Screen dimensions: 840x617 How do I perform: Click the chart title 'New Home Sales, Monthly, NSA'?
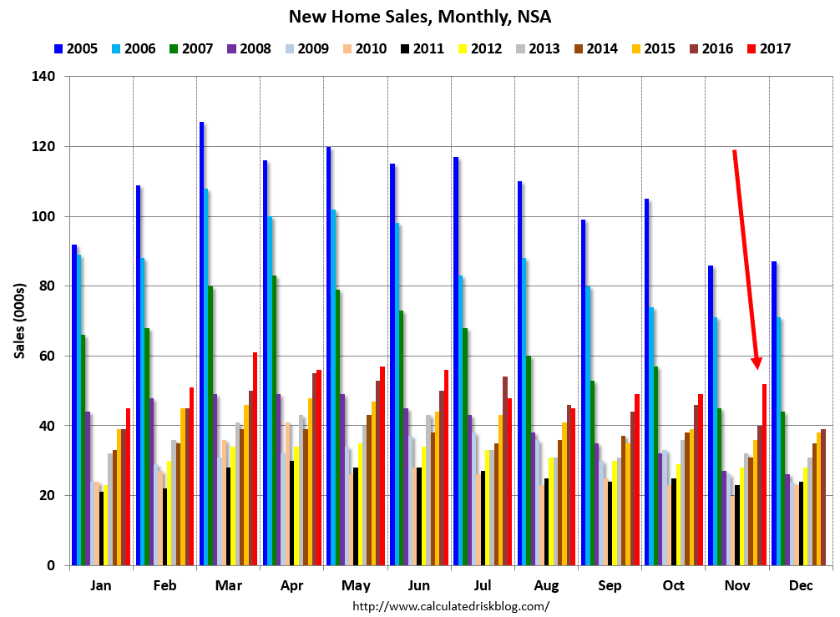pos(420,17)
